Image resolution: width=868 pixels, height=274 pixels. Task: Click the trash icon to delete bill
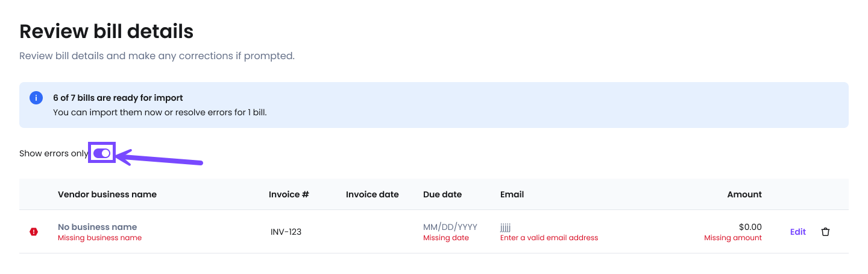[x=825, y=232]
